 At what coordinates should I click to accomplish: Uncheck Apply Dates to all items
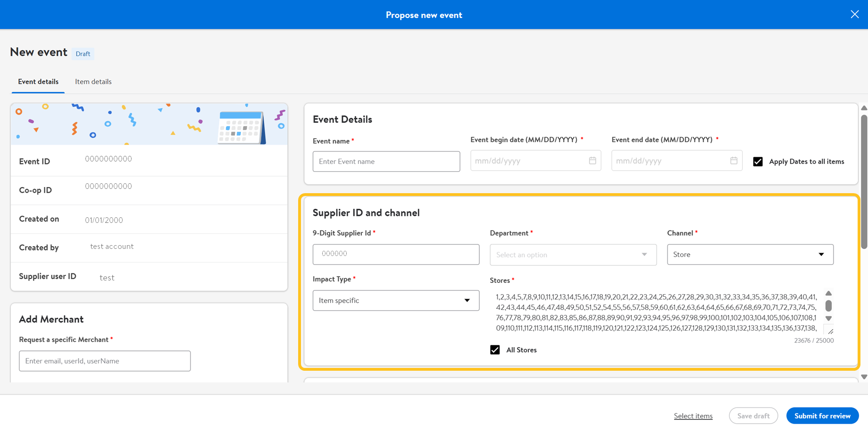[758, 162]
